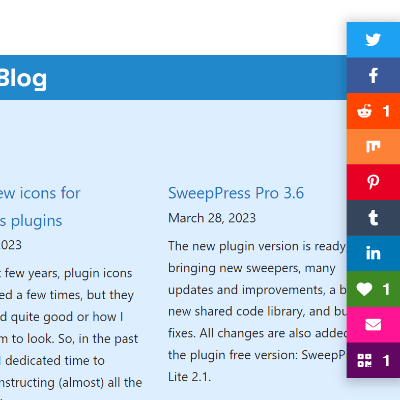This screenshot has width=400, height=400.
Task: Click the QR code count number
Action: pyautogui.click(x=386, y=360)
